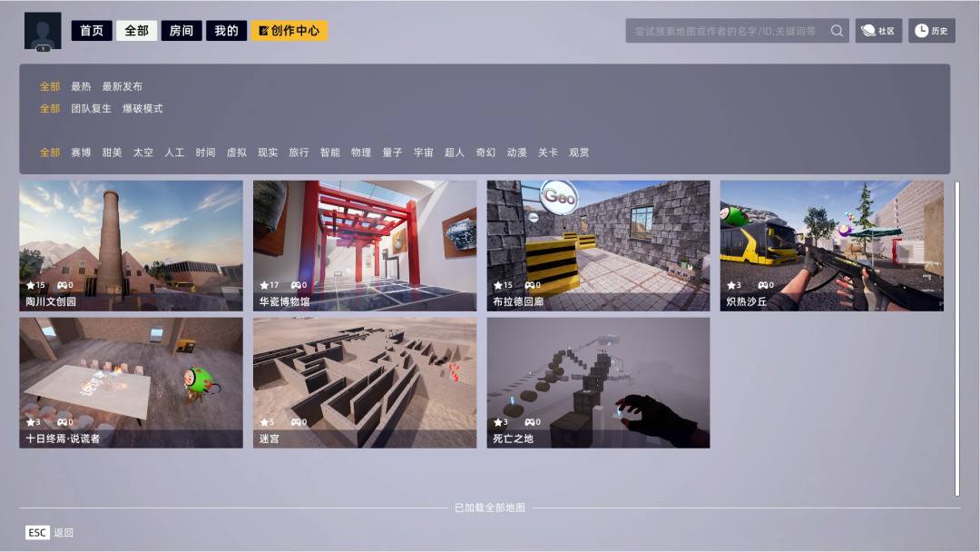Screen dimensions: 980x552
Task: Filter by 最热 sorting option
Action: 81,86
